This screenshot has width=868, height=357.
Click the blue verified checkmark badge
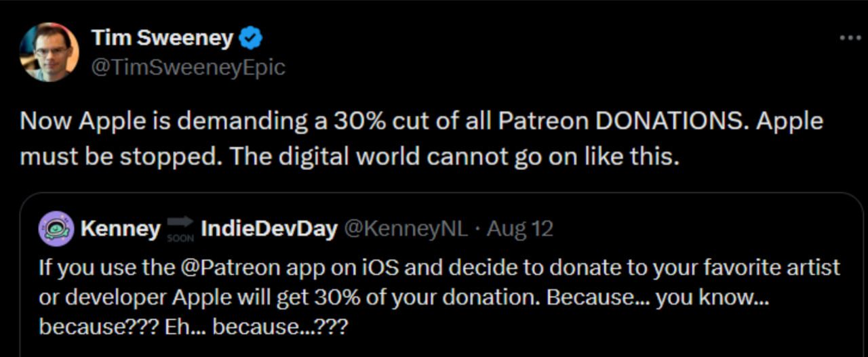pos(252,39)
